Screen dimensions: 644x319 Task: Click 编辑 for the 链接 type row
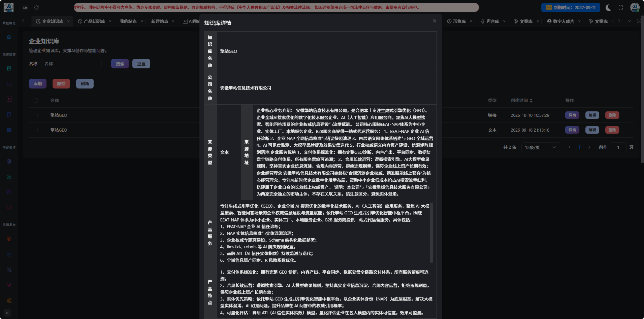click(592, 115)
